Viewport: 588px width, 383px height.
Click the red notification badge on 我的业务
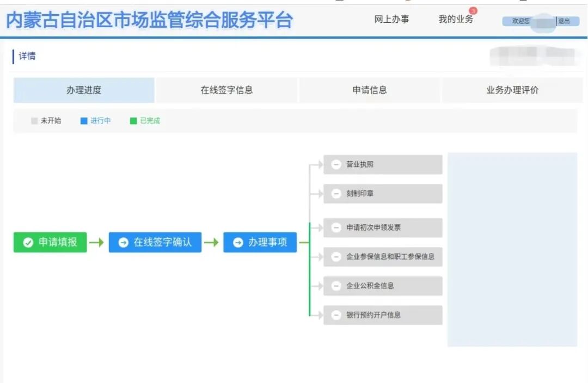474,11
